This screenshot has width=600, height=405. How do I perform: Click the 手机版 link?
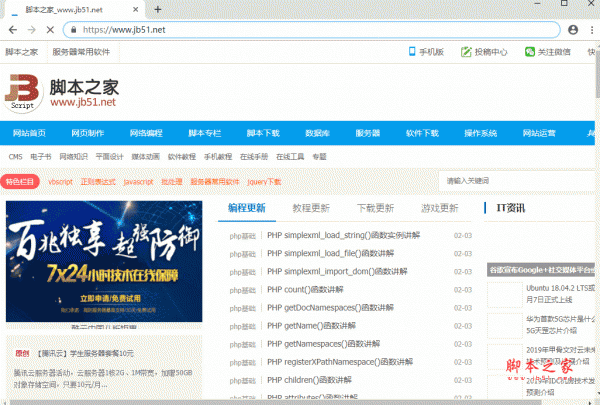pyautogui.click(x=432, y=52)
